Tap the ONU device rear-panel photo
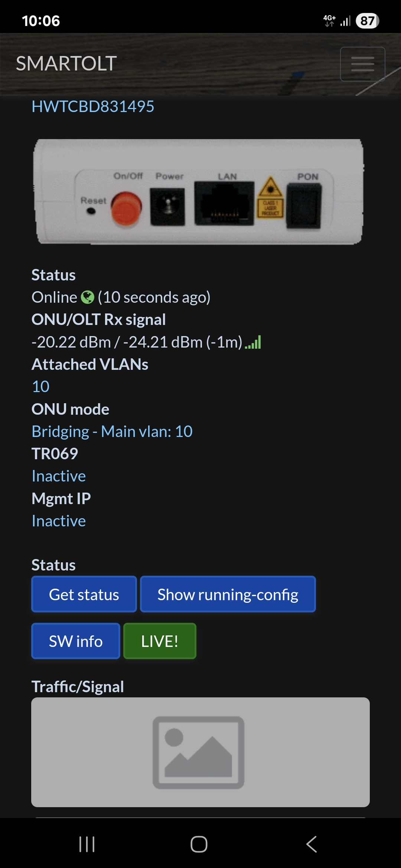 coord(199,192)
